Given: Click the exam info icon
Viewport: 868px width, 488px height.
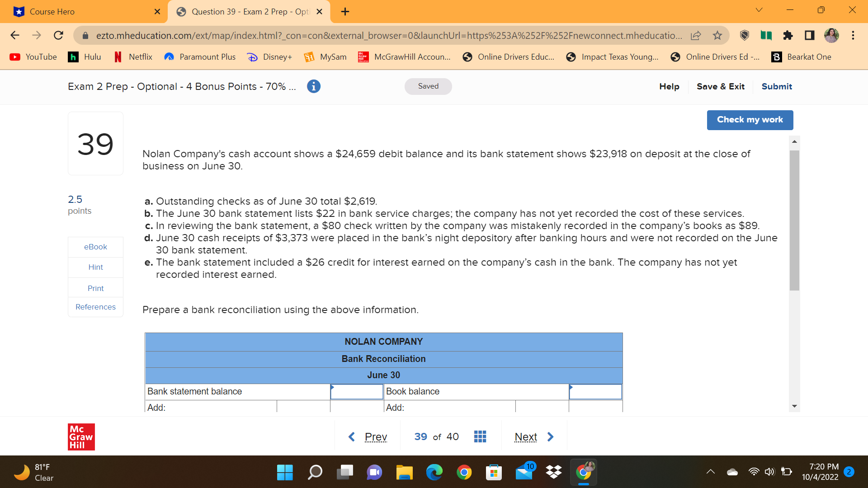Looking at the screenshot, I should point(313,86).
